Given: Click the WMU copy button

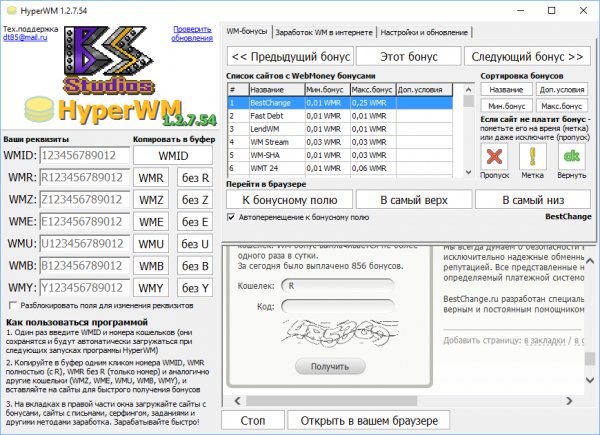Looking at the screenshot, I should pyautogui.click(x=151, y=244).
